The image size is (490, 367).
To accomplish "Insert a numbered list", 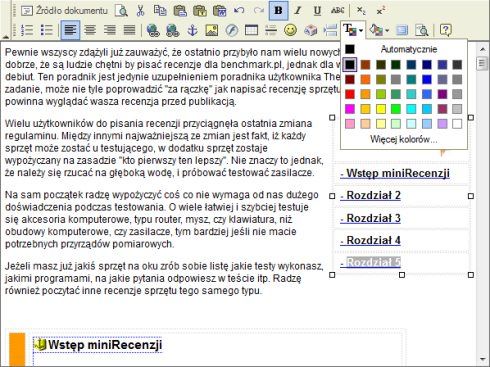I will click(x=27, y=30).
